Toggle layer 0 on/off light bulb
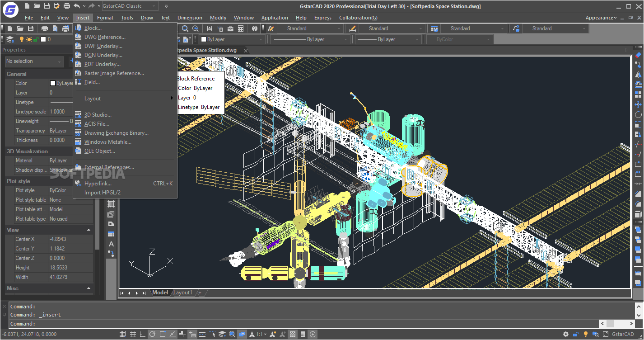 click(21, 39)
